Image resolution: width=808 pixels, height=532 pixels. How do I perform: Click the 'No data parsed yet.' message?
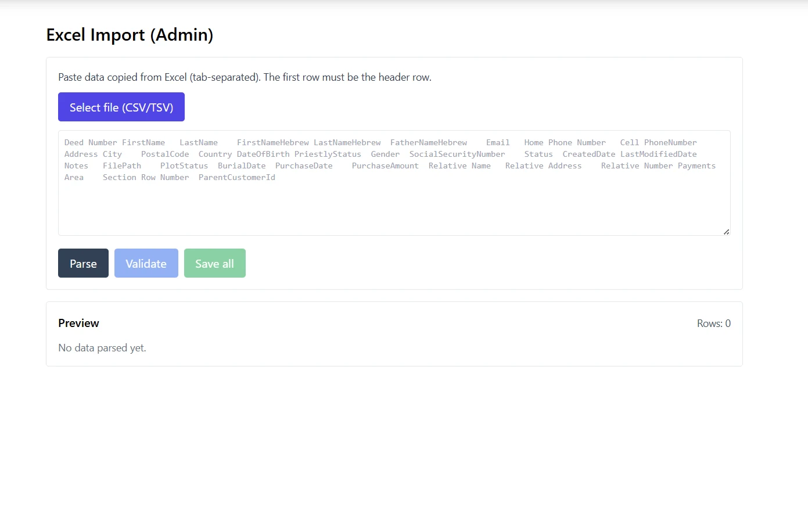tap(102, 348)
